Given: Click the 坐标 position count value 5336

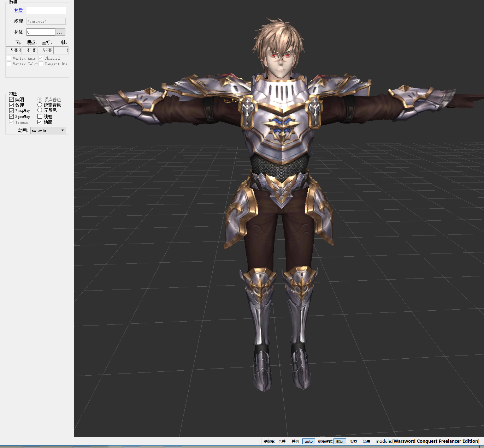Looking at the screenshot, I should coord(46,50).
